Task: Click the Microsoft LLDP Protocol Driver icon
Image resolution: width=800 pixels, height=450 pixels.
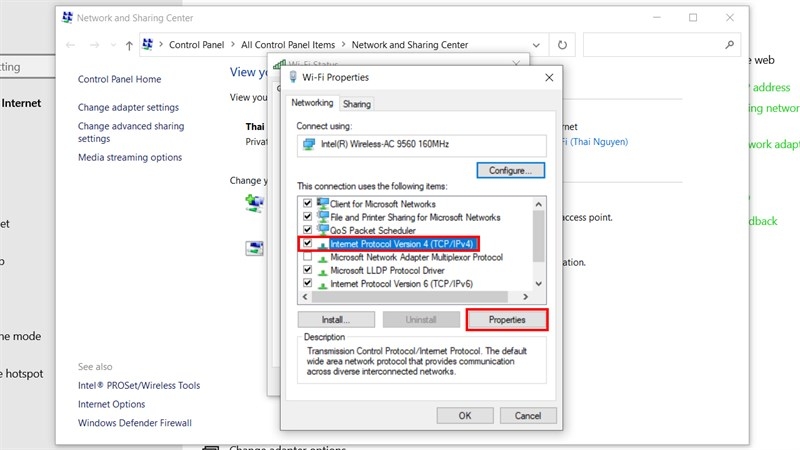Action: coord(323,269)
